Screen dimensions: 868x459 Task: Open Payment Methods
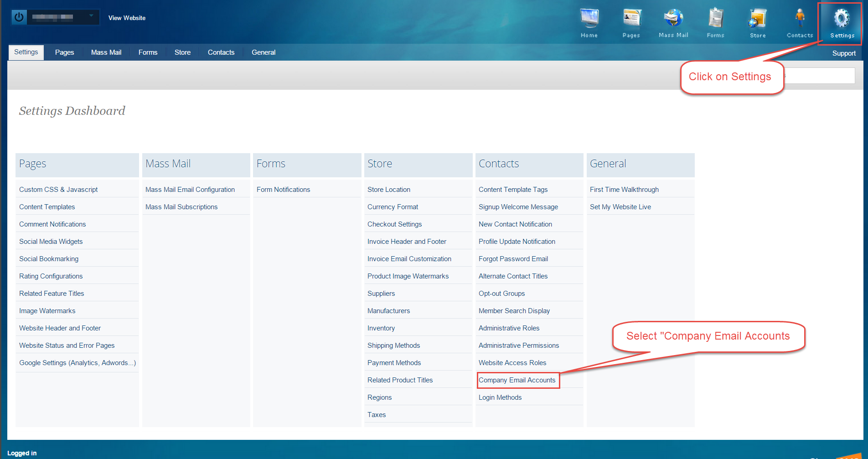click(x=394, y=363)
